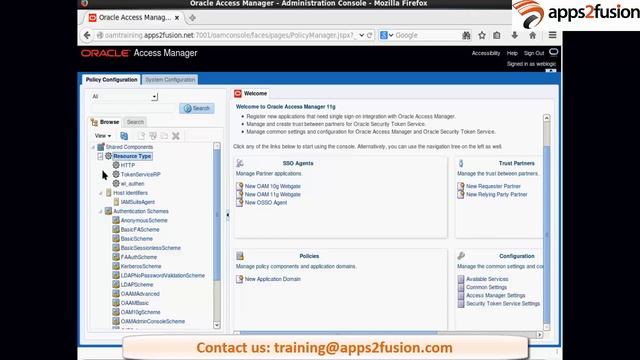Click the Sign Out link
This screenshot has height=360, width=640.
click(x=534, y=53)
